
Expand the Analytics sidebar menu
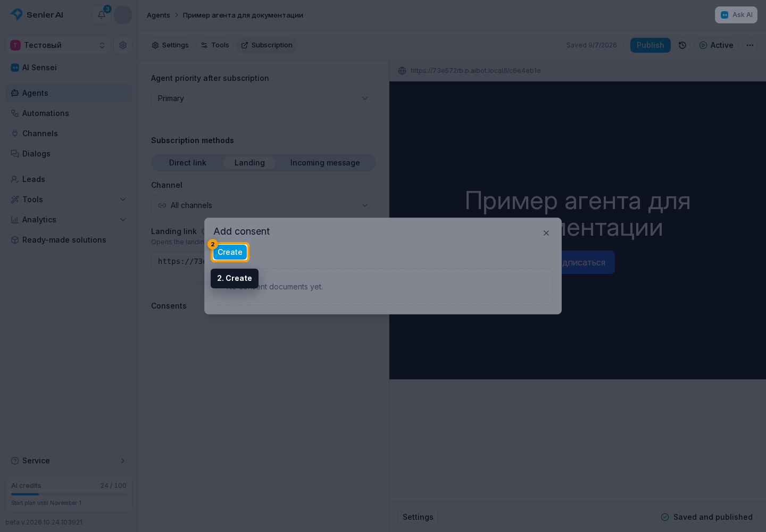tap(69, 220)
